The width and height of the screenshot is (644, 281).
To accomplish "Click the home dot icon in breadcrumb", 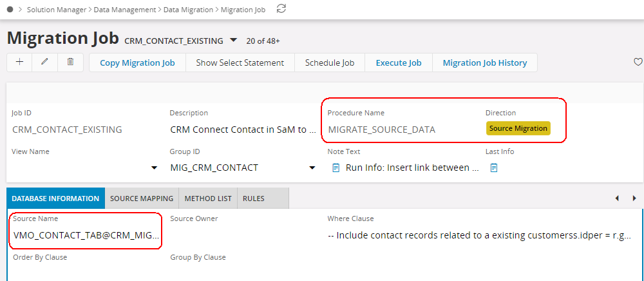I will pyautogui.click(x=10, y=9).
